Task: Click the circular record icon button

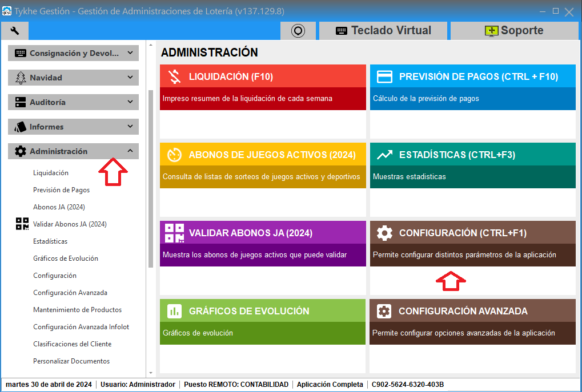Action: coord(298,30)
